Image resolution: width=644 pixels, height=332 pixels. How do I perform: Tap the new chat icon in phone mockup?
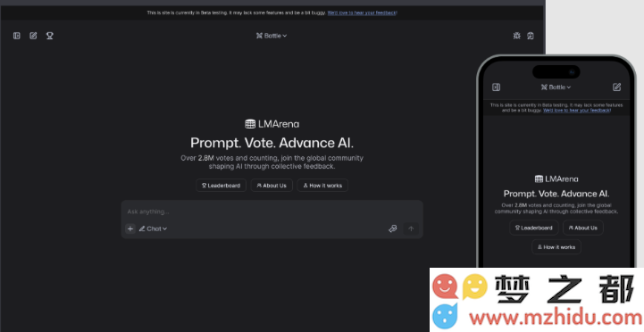616,87
